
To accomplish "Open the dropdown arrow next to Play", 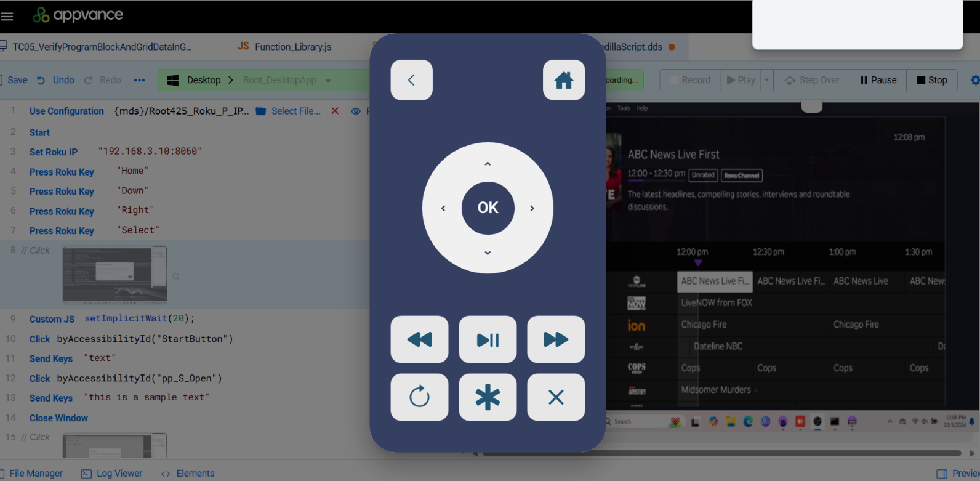I will (x=766, y=80).
